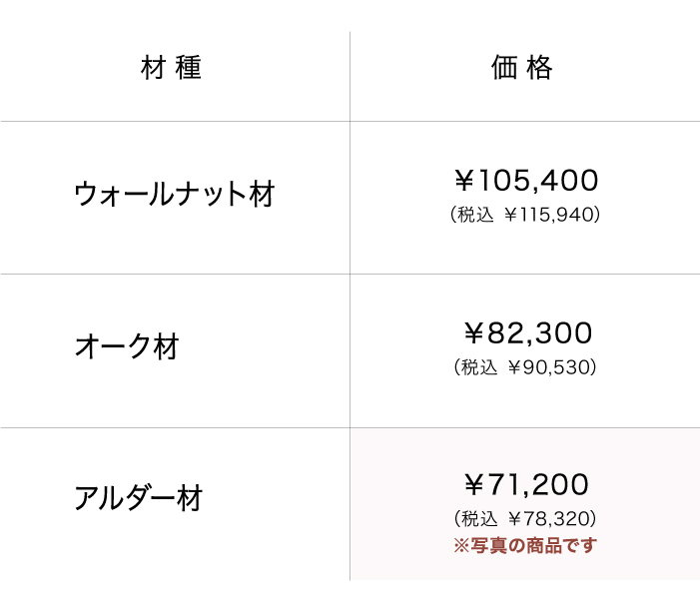Click the ¥71,200 alder price
The width and height of the screenshot is (700, 609).
(x=526, y=485)
